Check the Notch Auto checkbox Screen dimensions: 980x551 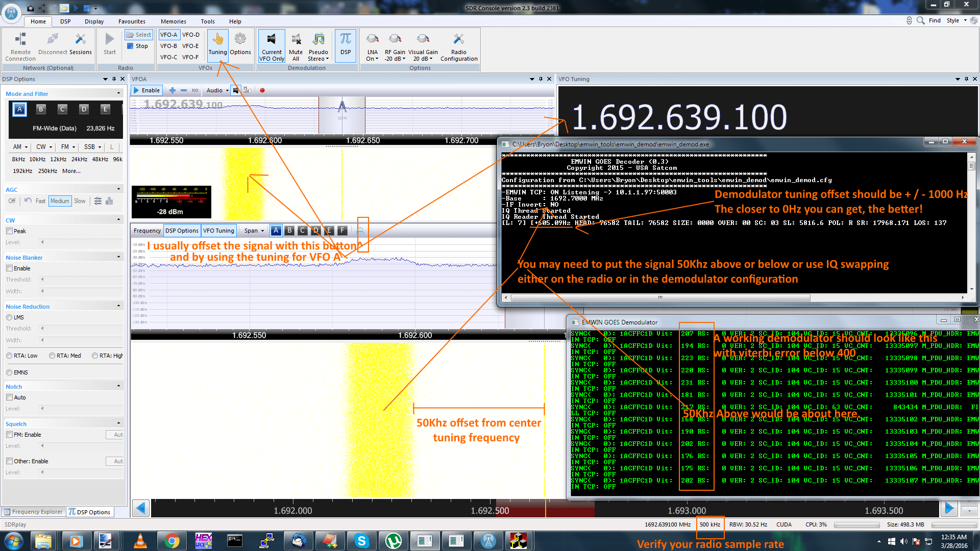coord(9,397)
